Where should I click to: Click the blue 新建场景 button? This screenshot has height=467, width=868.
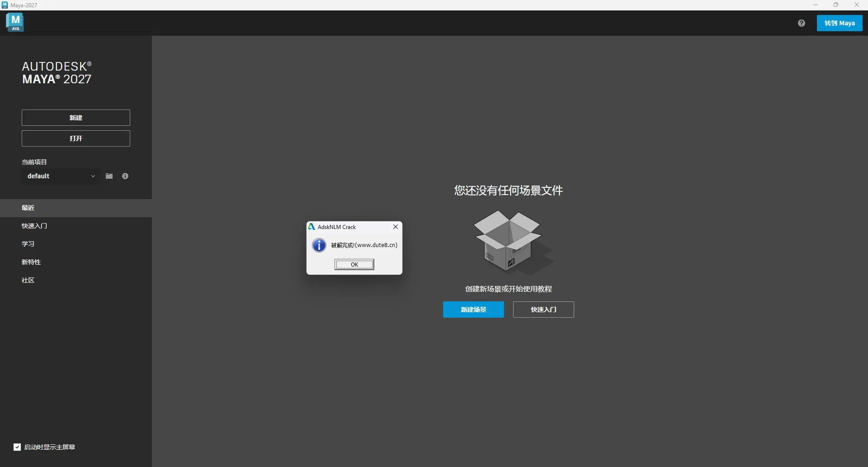(473, 310)
